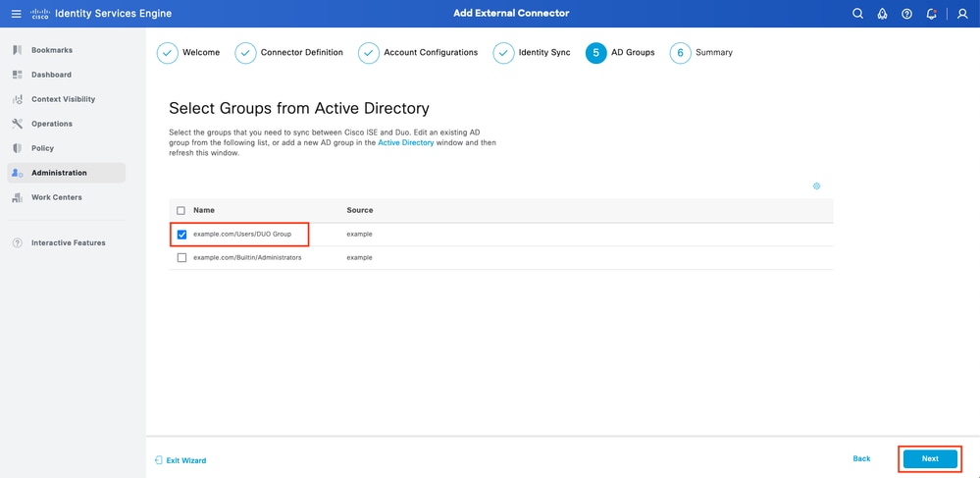Open the help question mark icon

click(906, 14)
